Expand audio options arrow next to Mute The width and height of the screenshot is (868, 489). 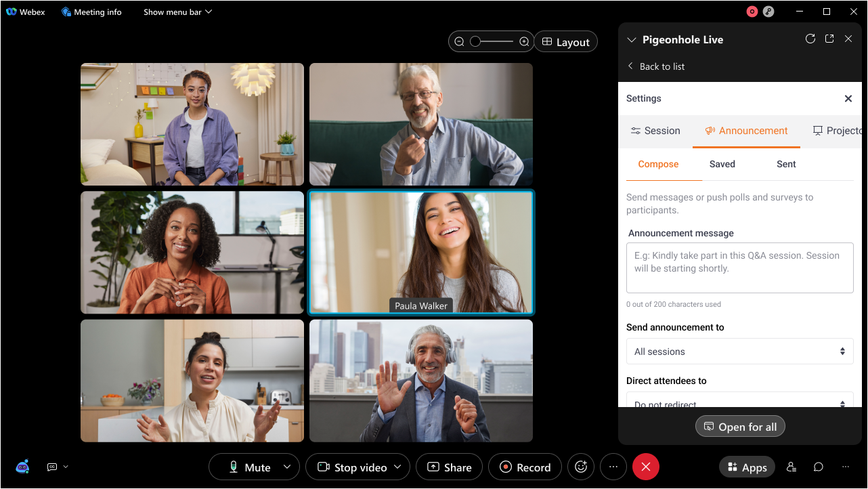(x=287, y=467)
